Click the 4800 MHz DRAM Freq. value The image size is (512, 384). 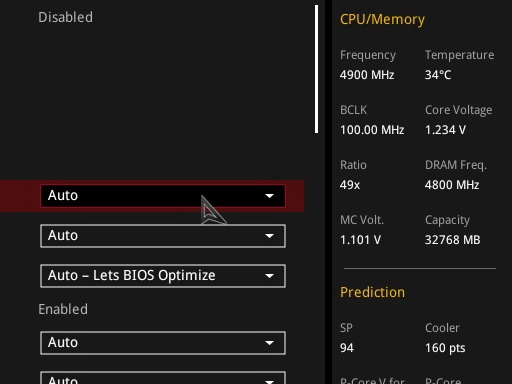(x=452, y=185)
